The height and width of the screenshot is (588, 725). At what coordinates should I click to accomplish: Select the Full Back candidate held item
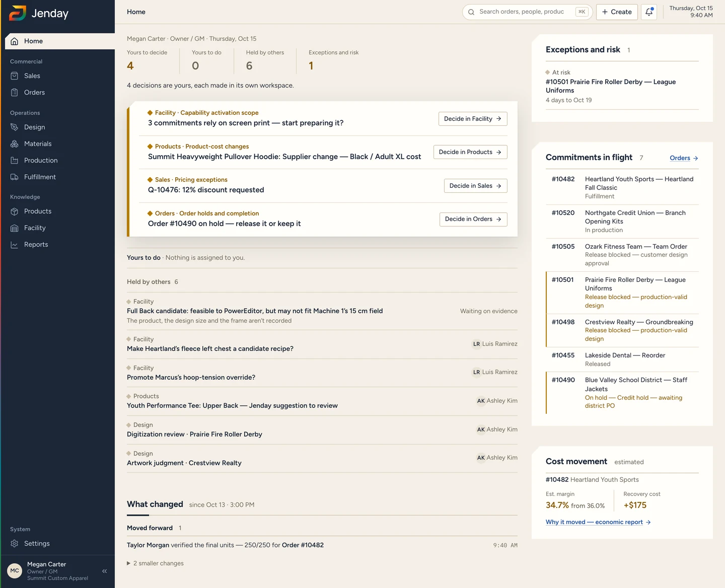pos(322,311)
